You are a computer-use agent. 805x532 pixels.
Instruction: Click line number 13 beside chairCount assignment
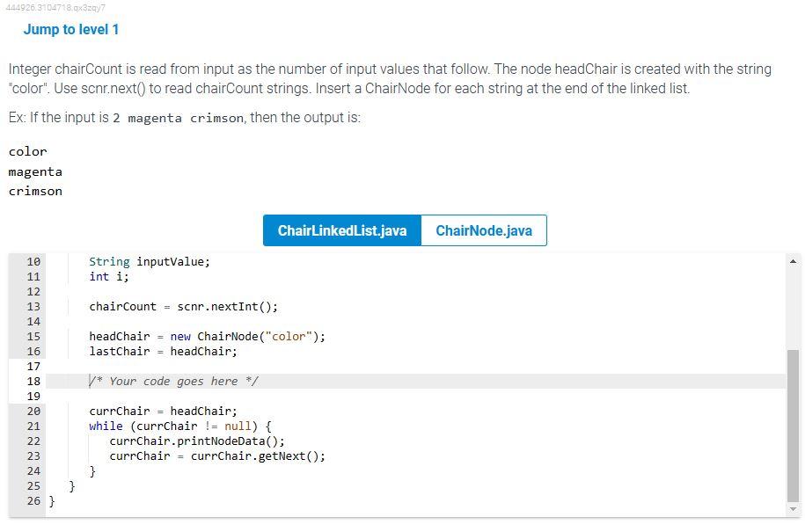click(33, 306)
